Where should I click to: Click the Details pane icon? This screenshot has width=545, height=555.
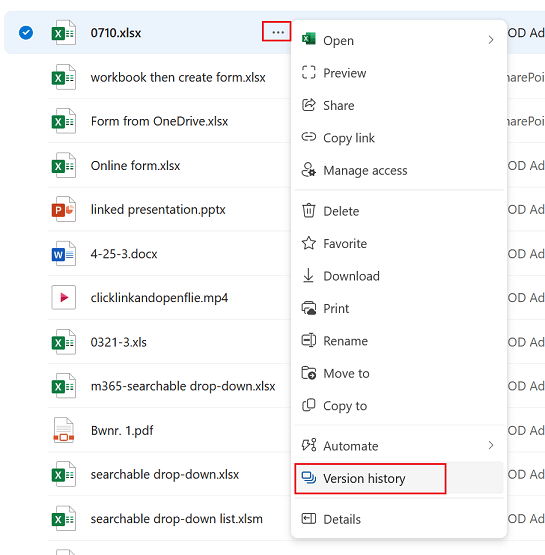[x=309, y=519]
